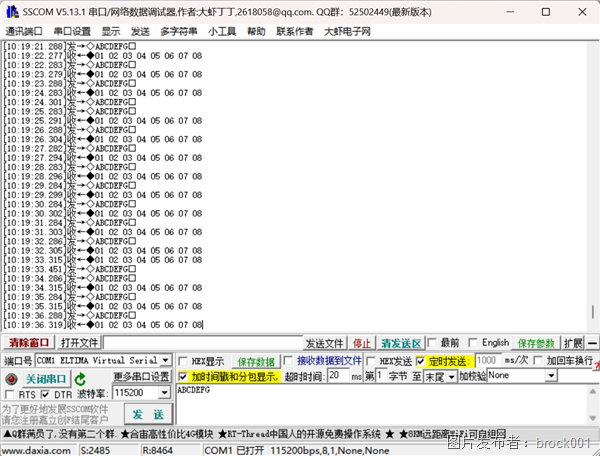Click the 扩展 expand button
Viewport: 600px width, 456px height.
pos(573,343)
